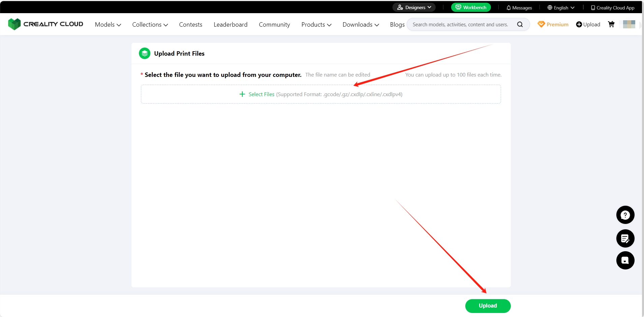Open the help question mark button
The image size is (644, 317).
tap(625, 215)
